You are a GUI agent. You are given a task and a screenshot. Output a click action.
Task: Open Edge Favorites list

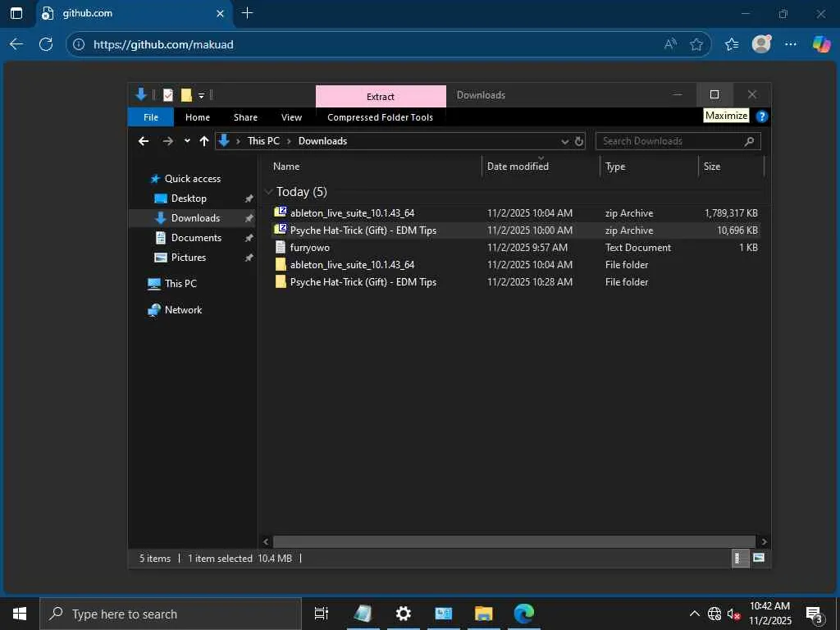tap(731, 44)
